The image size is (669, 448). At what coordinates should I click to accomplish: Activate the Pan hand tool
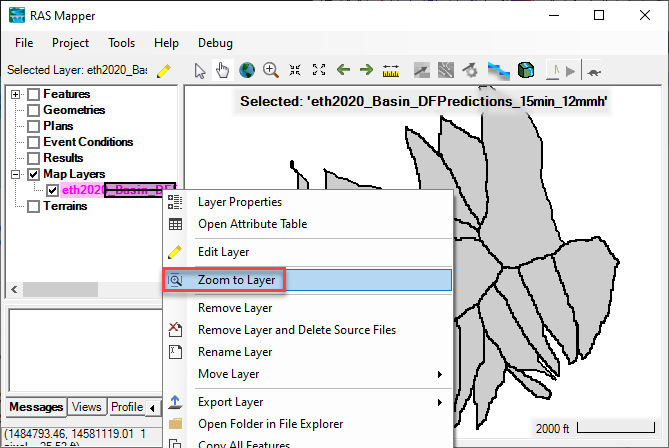click(x=222, y=70)
